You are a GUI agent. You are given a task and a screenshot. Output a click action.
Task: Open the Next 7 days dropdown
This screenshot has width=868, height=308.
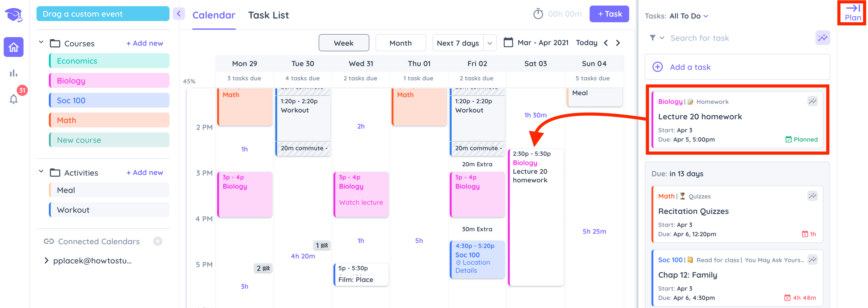[x=464, y=43]
